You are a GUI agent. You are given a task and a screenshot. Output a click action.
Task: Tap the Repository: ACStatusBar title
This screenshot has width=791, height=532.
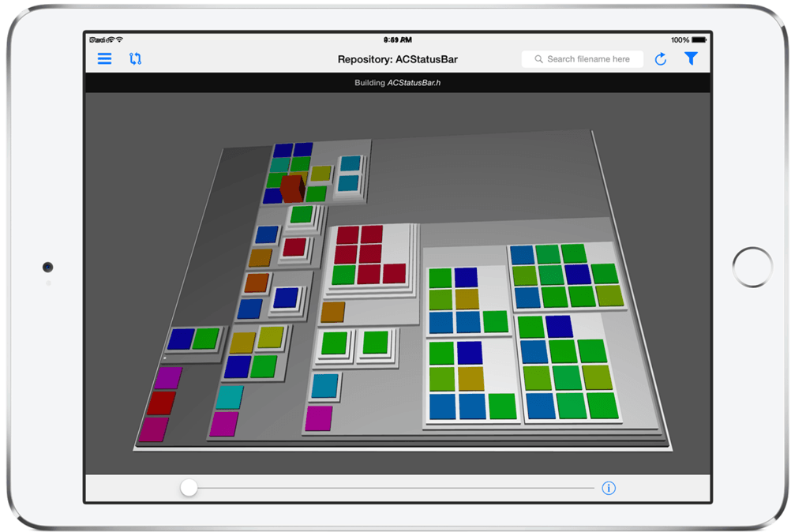click(x=398, y=59)
